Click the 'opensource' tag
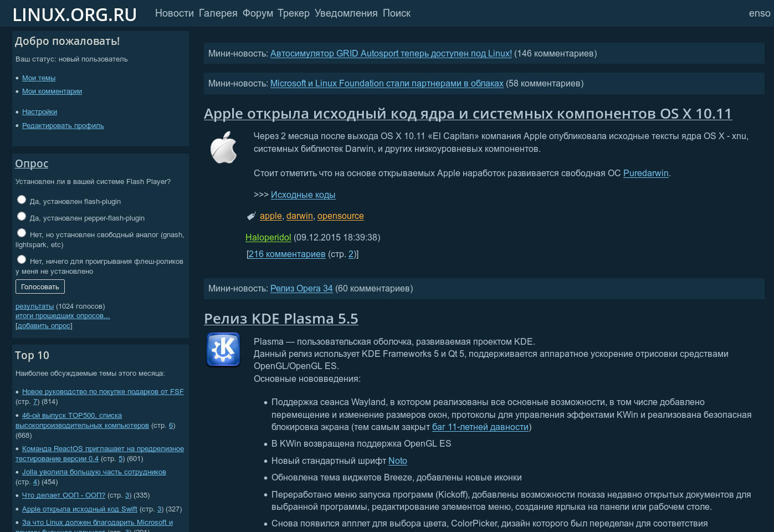This screenshot has width=774, height=532. click(341, 216)
